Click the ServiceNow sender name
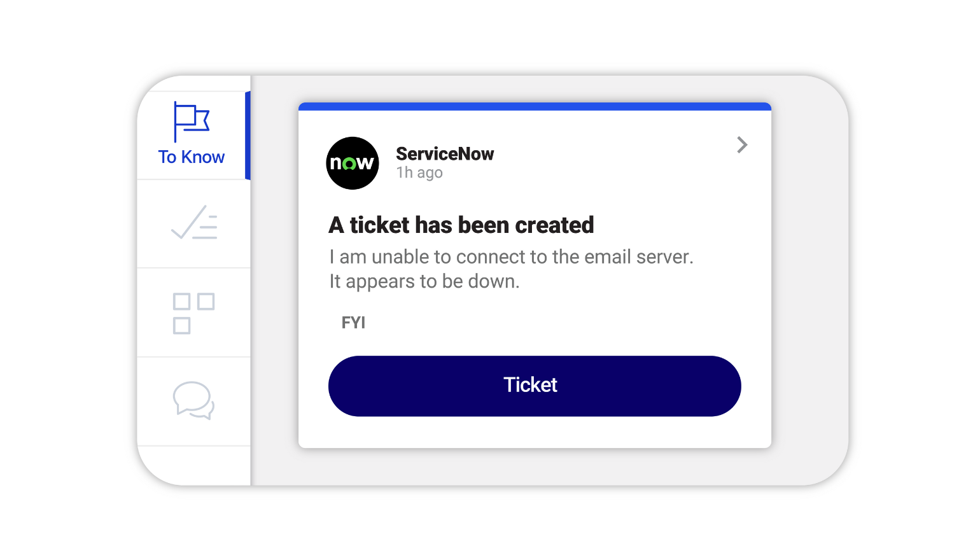 pyautogui.click(x=444, y=153)
